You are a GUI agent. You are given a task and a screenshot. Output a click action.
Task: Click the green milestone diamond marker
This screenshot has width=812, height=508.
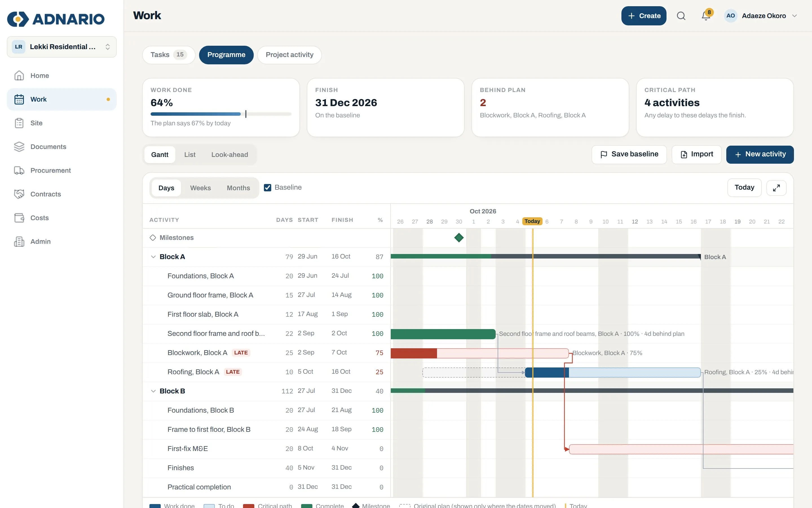click(x=459, y=238)
